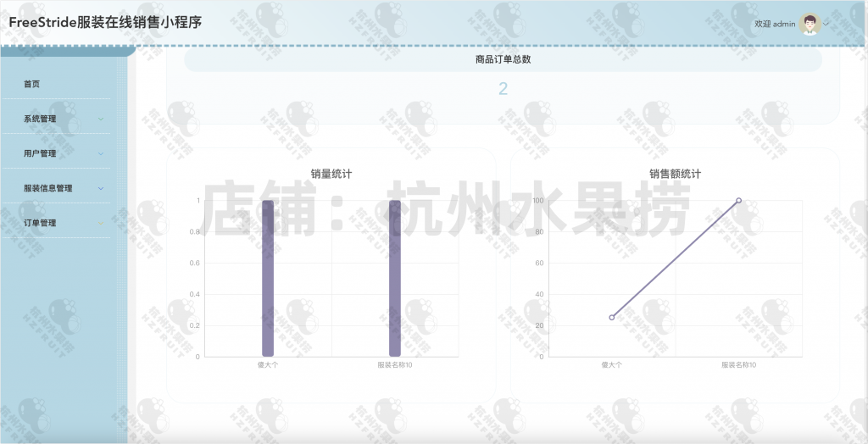The width and height of the screenshot is (868, 444).
Task: Open the 服装信息管理 menu item
Action: pos(47,188)
